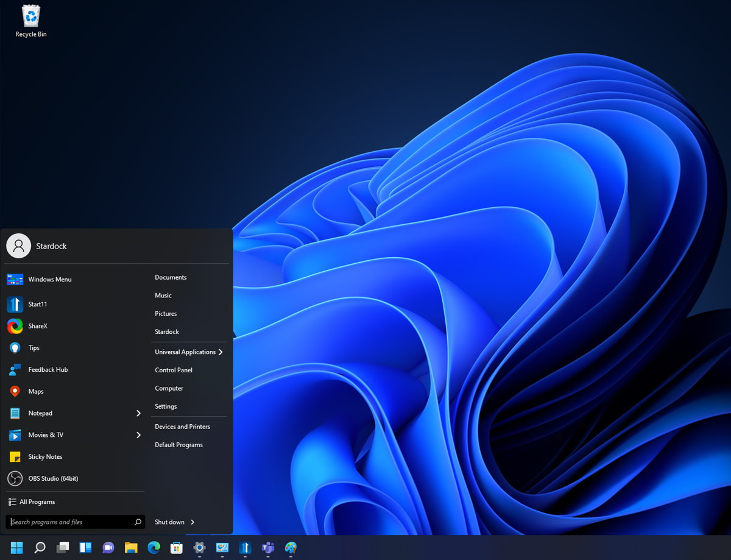The height and width of the screenshot is (560, 731).
Task: Open Documents from the Start menu
Action: 171,277
